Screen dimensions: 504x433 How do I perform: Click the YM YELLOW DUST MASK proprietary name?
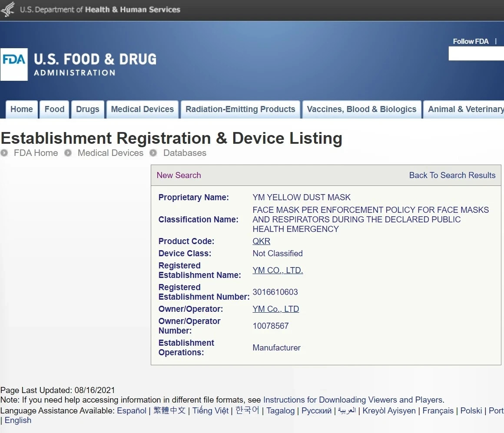click(x=302, y=197)
